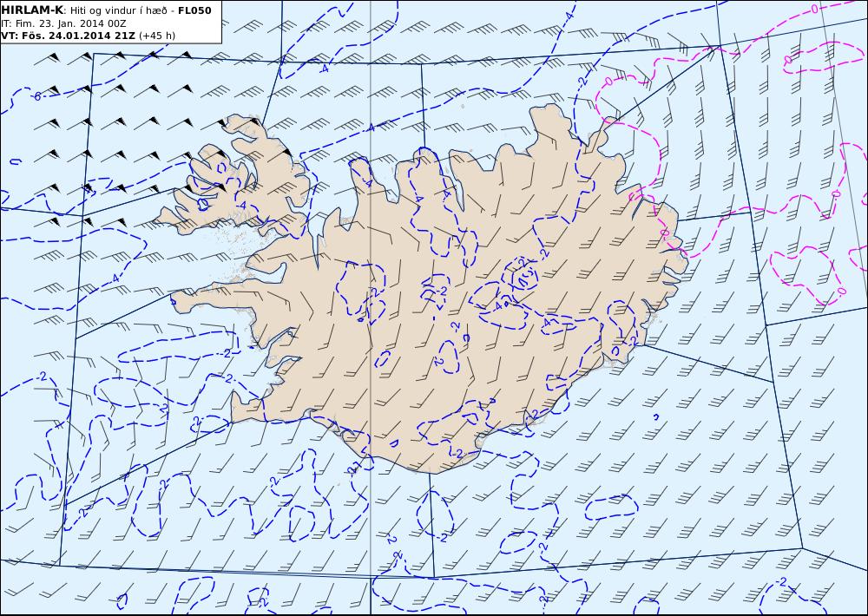Click the valid time 'VT: Fös. 24.01.2014 21Z'
The height and width of the screenshot is (616, 868).
68,36
